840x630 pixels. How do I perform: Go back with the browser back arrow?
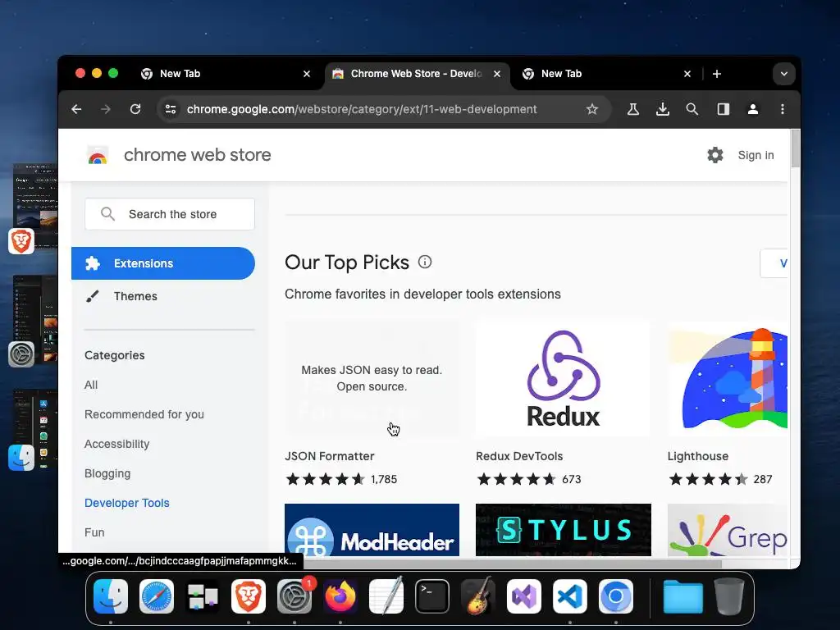point(76,109)
